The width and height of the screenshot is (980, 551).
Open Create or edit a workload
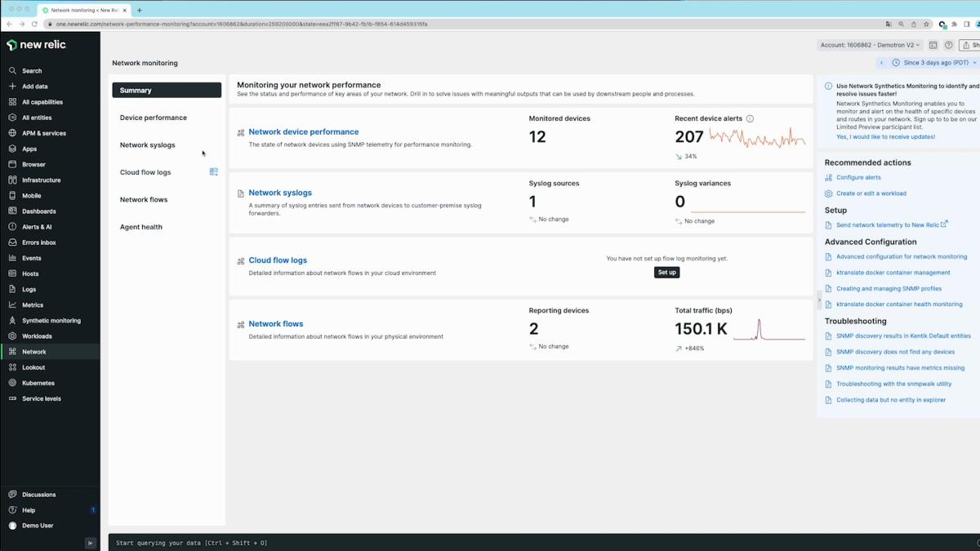[x=871, y=193]
